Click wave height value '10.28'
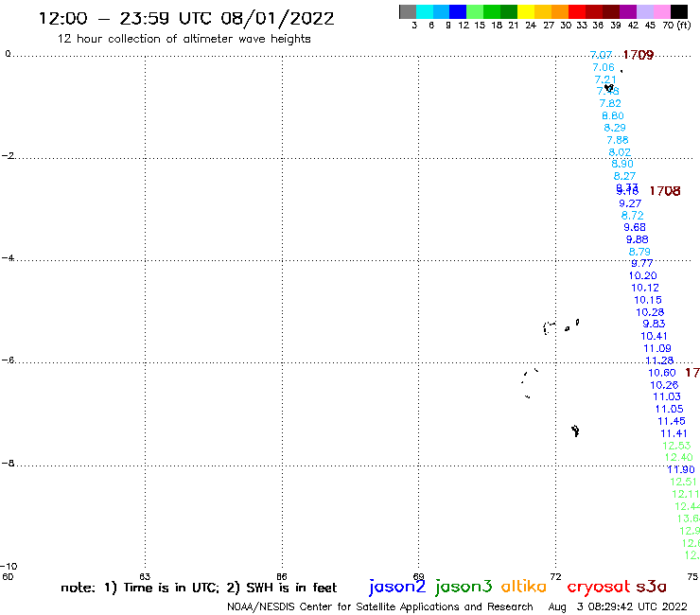The height and width of the screenshot is (615, 700). pos(650,312)
